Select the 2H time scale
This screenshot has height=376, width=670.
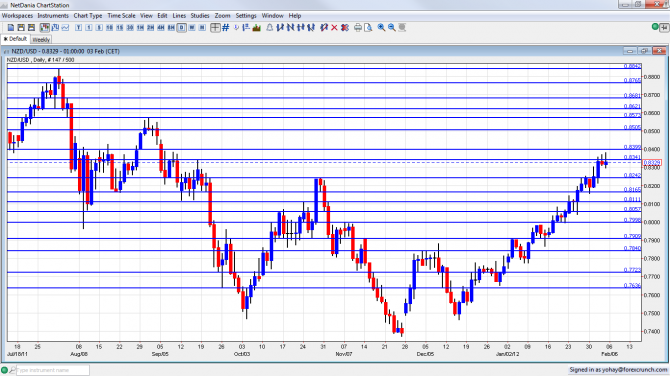pos(150,27)
